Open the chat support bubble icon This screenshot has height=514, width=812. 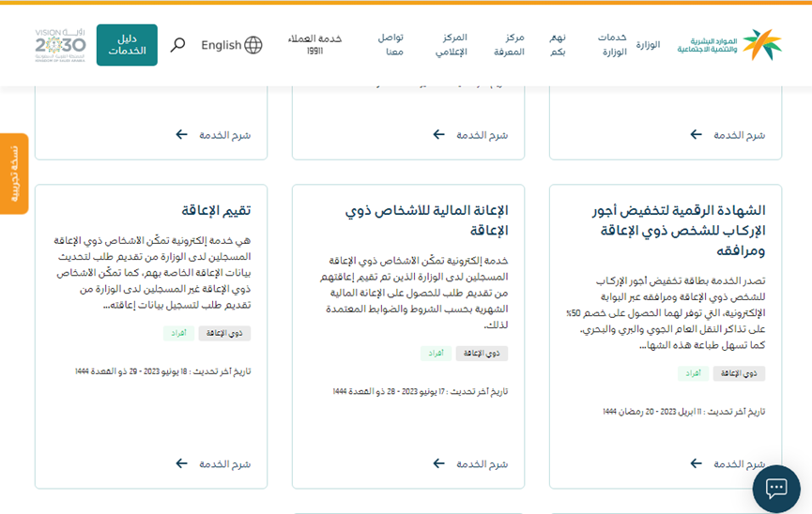pyautogui.click(x=775, y=489)
